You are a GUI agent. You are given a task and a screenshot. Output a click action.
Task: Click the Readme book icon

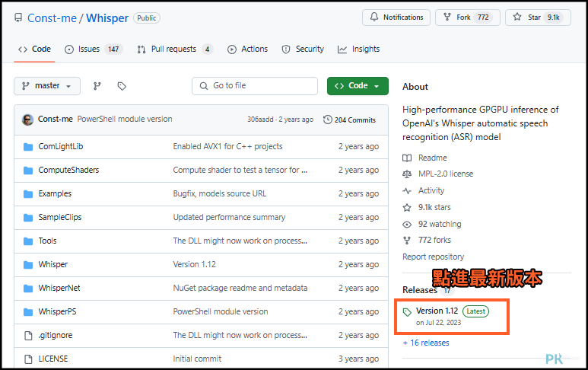point(407,158)
